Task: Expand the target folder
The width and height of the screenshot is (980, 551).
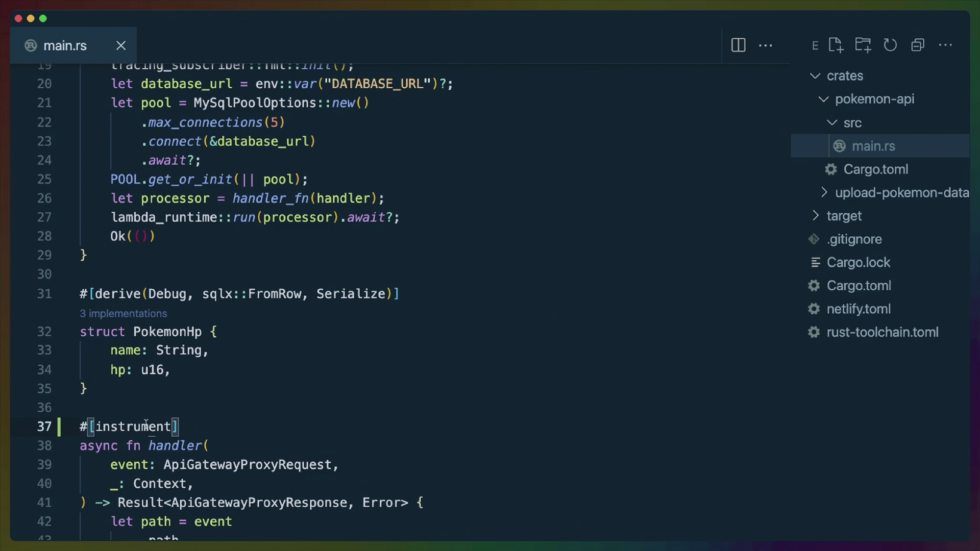Action: [816, 216]
